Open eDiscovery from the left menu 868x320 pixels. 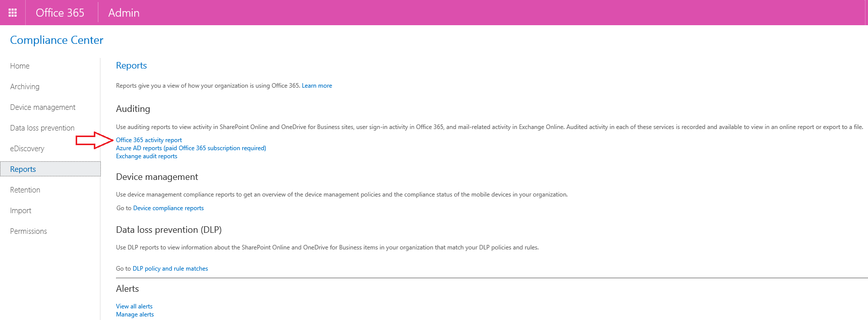pos(27,149)
